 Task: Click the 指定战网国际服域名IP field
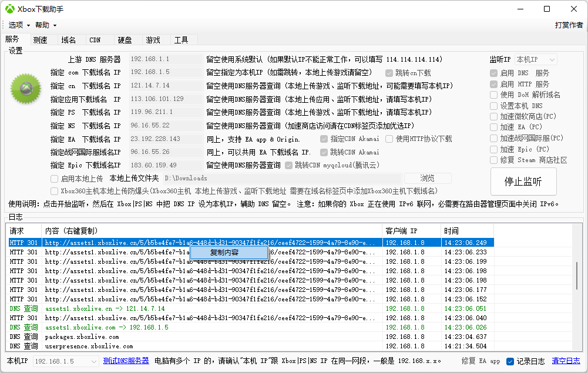pyautogui.click(x=166, y=152)
